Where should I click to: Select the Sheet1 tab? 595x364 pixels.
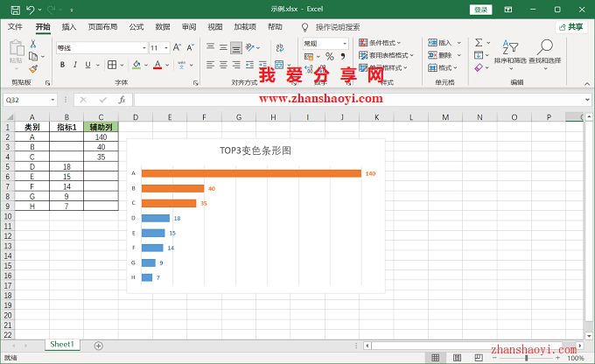pyautogui.click(x=62, y=345)
